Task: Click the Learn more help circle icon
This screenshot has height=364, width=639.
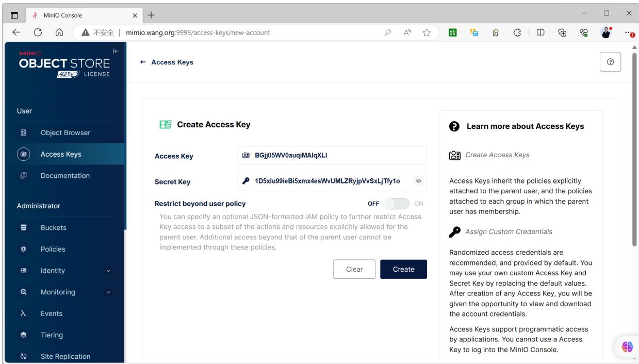Action: pyautogui.click(x=454, y=126)
